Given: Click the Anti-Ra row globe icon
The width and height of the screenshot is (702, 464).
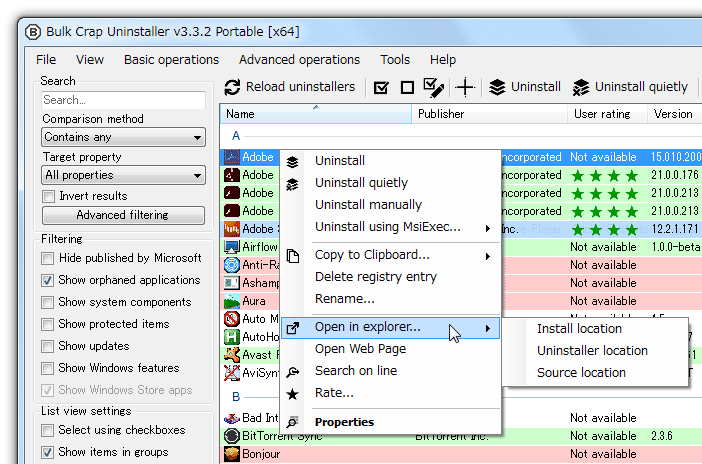Looking at the screenshot, I should click(231, 265).
